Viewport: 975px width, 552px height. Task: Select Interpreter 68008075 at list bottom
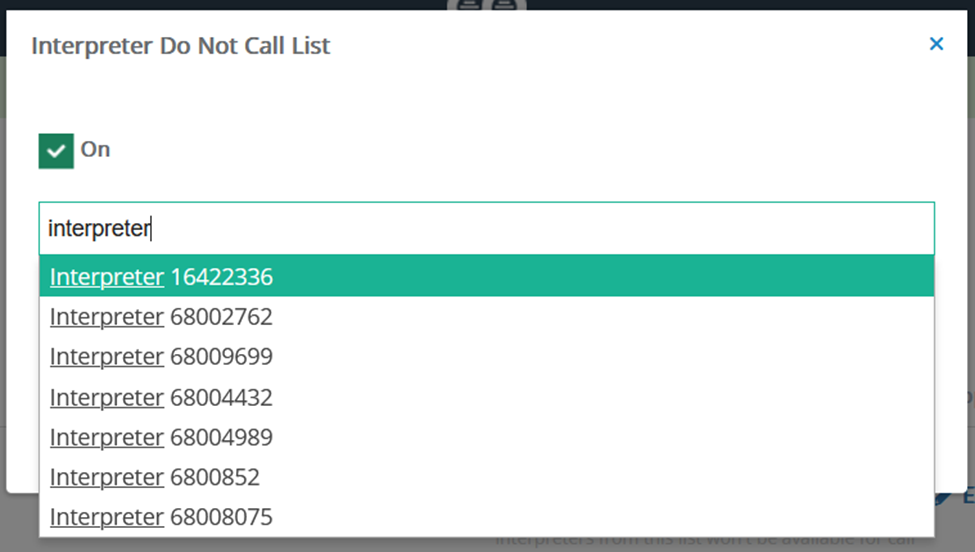[x=486, y=517]
